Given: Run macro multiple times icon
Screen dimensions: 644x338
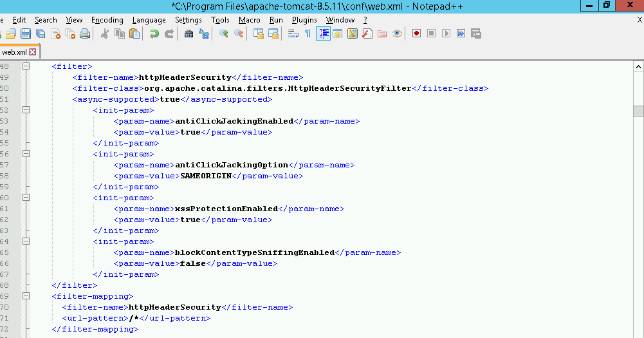Looking at the screenshot, I should pyautogui.click(x=461, y=33).
